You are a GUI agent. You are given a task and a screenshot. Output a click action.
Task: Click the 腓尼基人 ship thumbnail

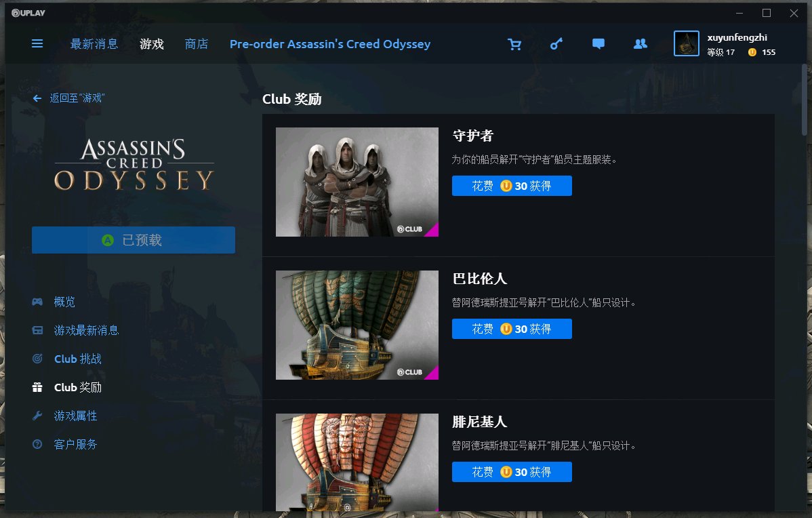[x=357, y=462]
